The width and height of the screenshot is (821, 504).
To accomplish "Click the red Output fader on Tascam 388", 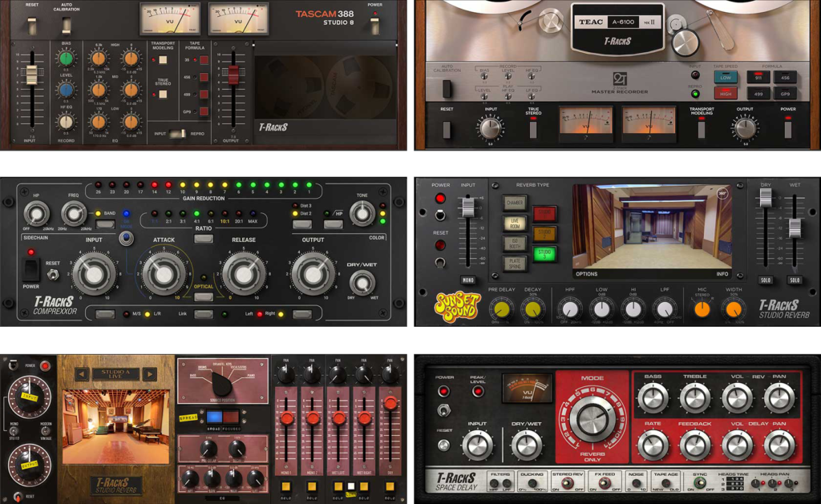I will (233, 75).
